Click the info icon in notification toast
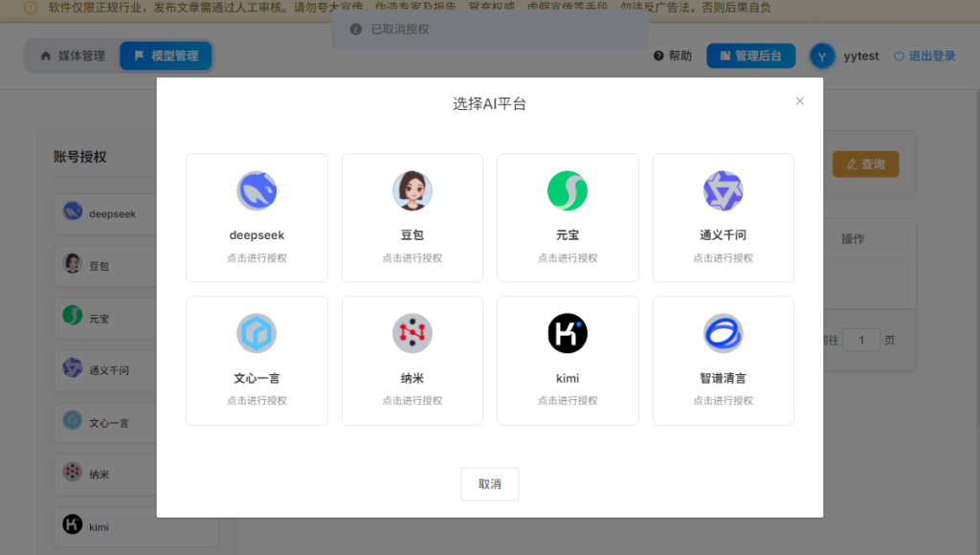Image resolution: width=980 pixels, height=555 pixels. coord(356,30)
